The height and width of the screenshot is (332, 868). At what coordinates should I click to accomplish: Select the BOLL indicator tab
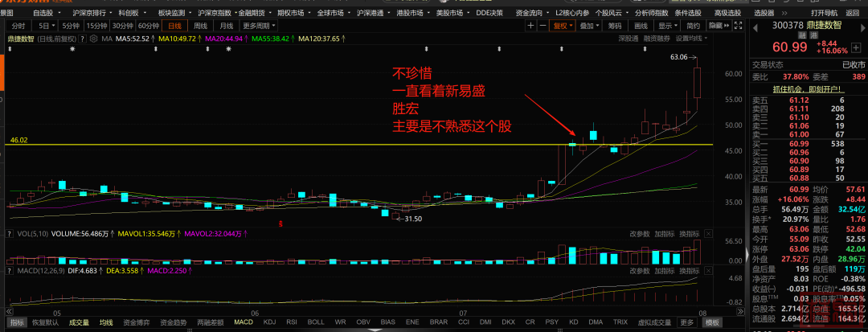click(316, 322)
